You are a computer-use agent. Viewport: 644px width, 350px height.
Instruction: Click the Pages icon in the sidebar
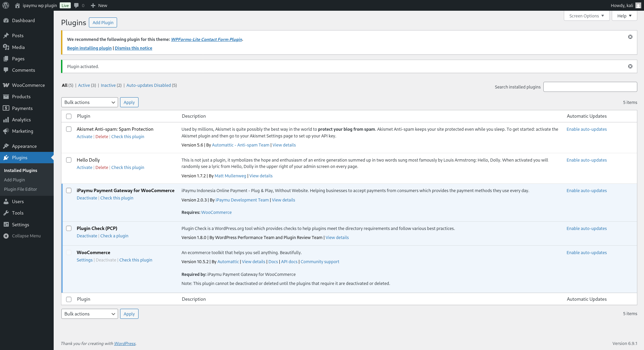pos(6,59)
